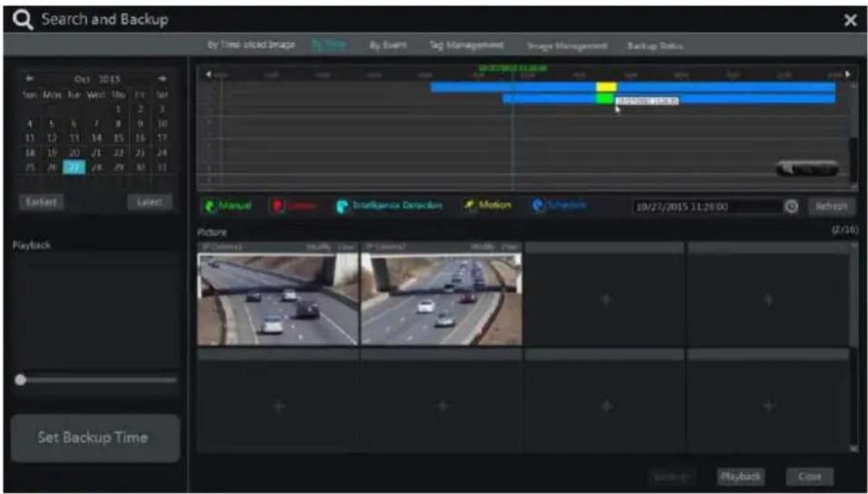This screenshot has width=868, height=494.
Task: Open the By Event tab
Action: click(x=388, y=45)
